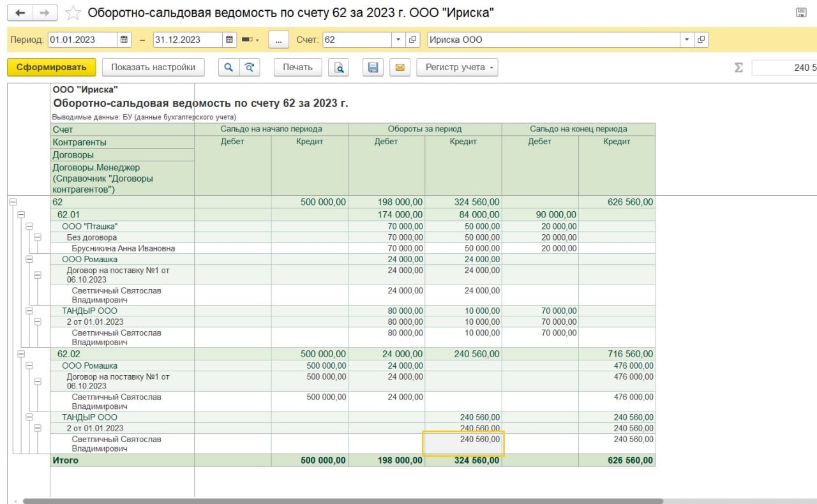This screenshot has width=817, height=504.
Task: Collapse the 62.02 subaccount group
Action: (x=21, y=354)
